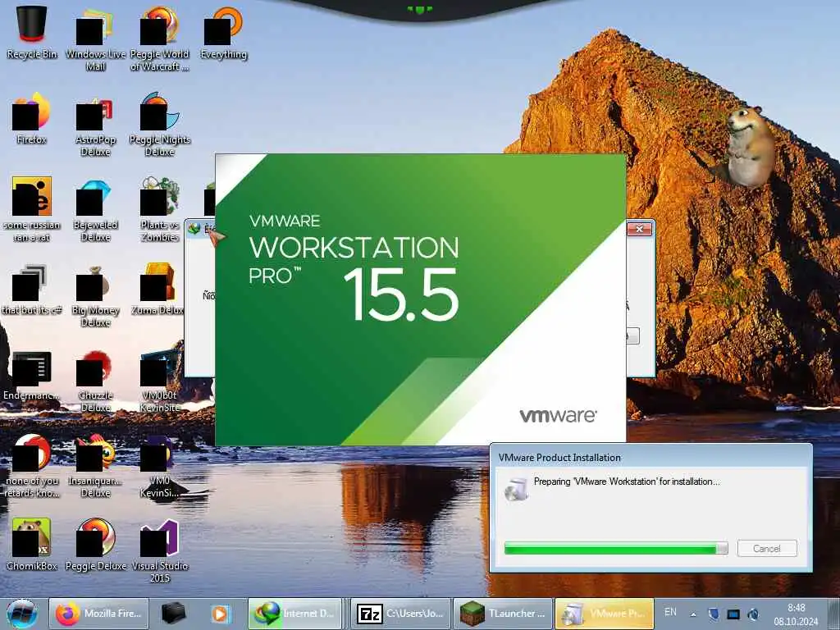Launch Chuzzle Deluxe desktop icon
This screenshot has width=840, height=630.
click(x=95, y=381)
